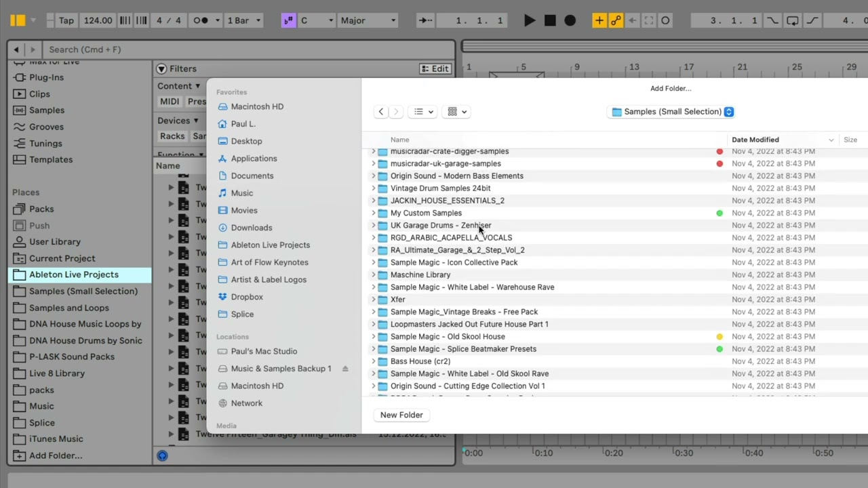Collapse the Filters section triangle
The height and width of the screenshot is (488, 868).
161,68
